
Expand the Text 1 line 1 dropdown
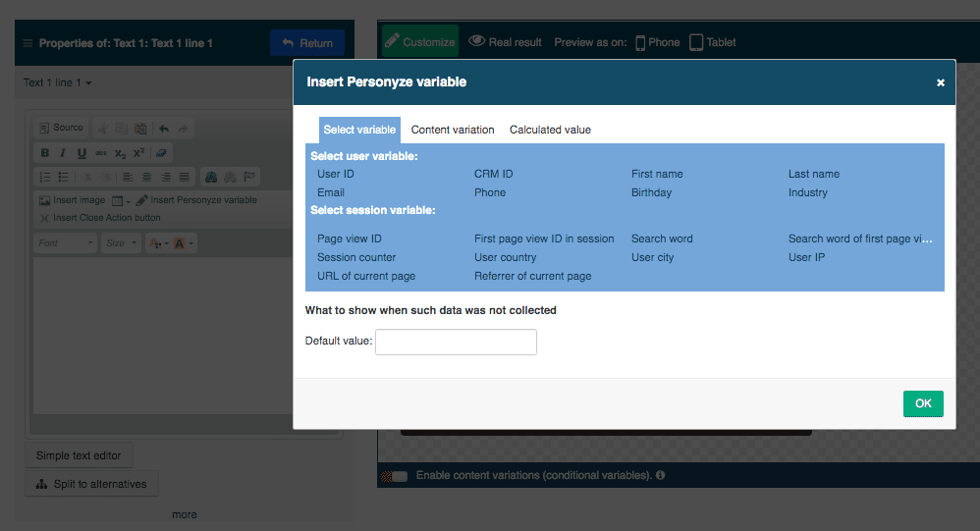coord(57,83)
